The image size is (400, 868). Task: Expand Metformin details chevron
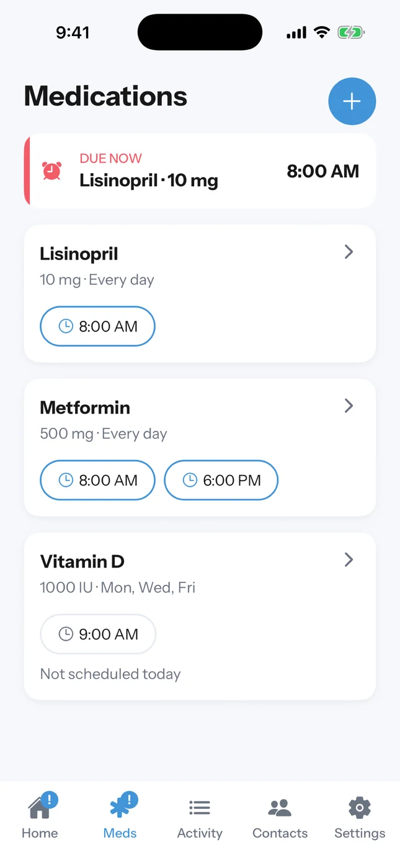point(349,405)
